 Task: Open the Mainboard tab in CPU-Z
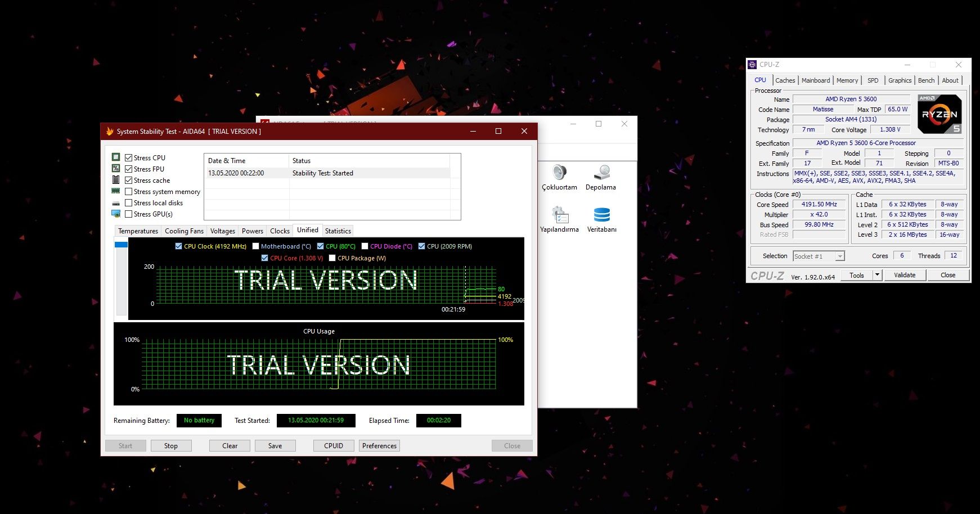(x=816, y=80)
